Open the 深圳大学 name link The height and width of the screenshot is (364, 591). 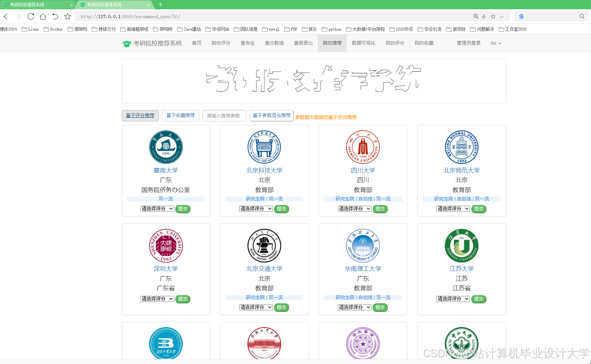(x=166, y=269)
